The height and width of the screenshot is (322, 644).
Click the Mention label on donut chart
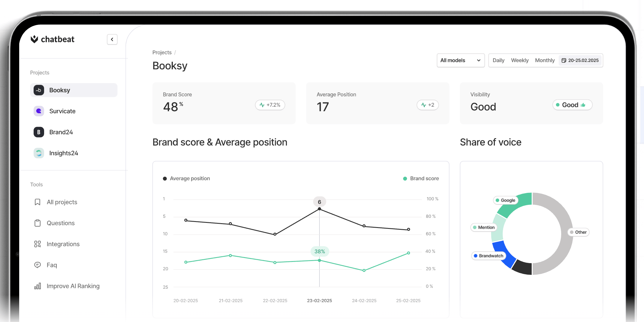click(x=483, y=227)
